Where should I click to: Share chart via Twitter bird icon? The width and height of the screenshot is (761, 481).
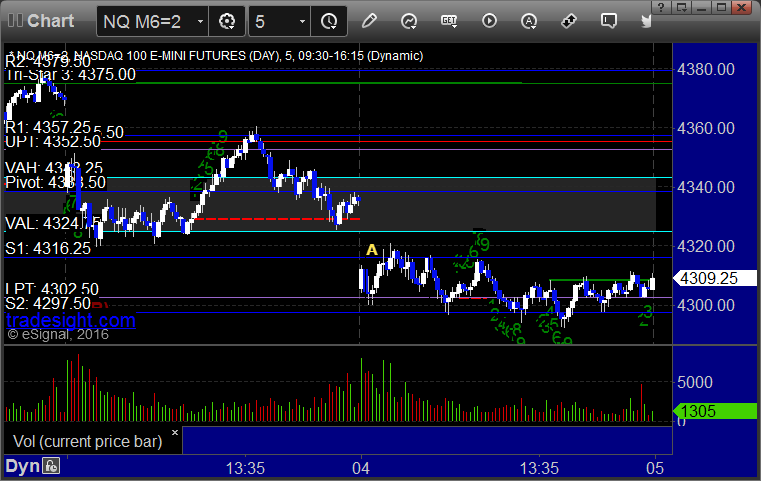pos(646,21)
